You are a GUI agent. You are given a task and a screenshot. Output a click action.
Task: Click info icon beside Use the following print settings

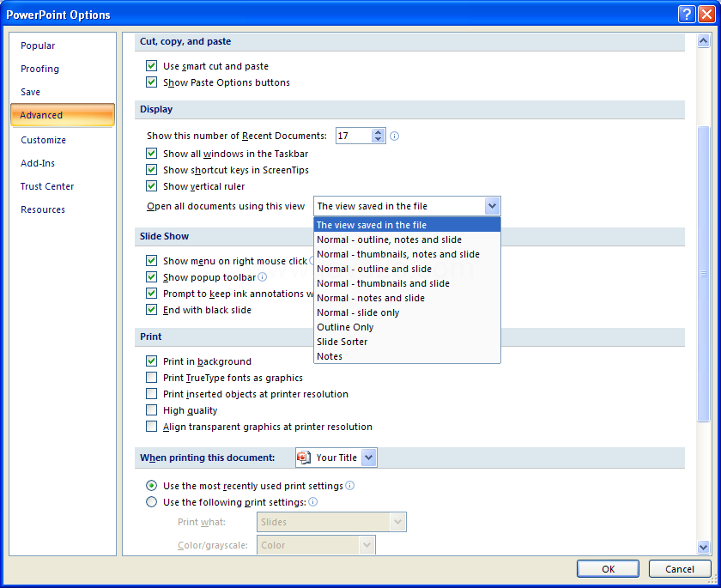pyautogui.click(x=312, y=501)
